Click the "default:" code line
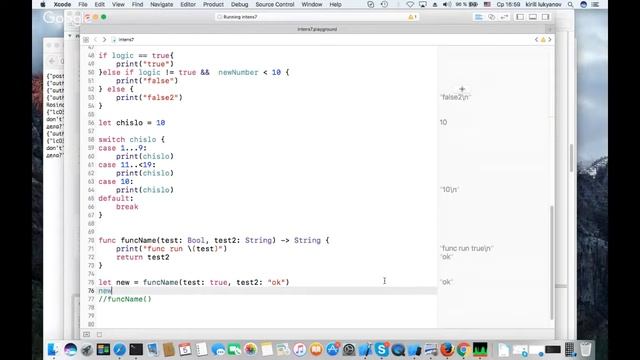The width and height of the screenshot is (640, 360). point(116,198)
